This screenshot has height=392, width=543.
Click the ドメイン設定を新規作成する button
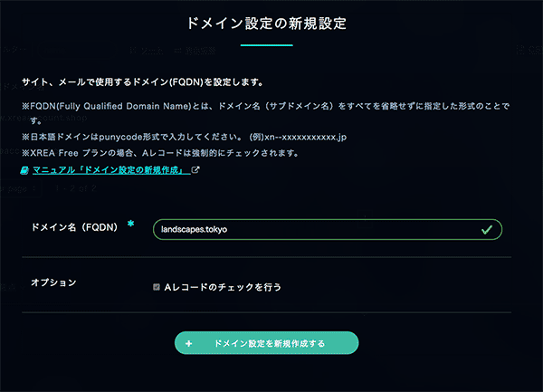point(267,343)
